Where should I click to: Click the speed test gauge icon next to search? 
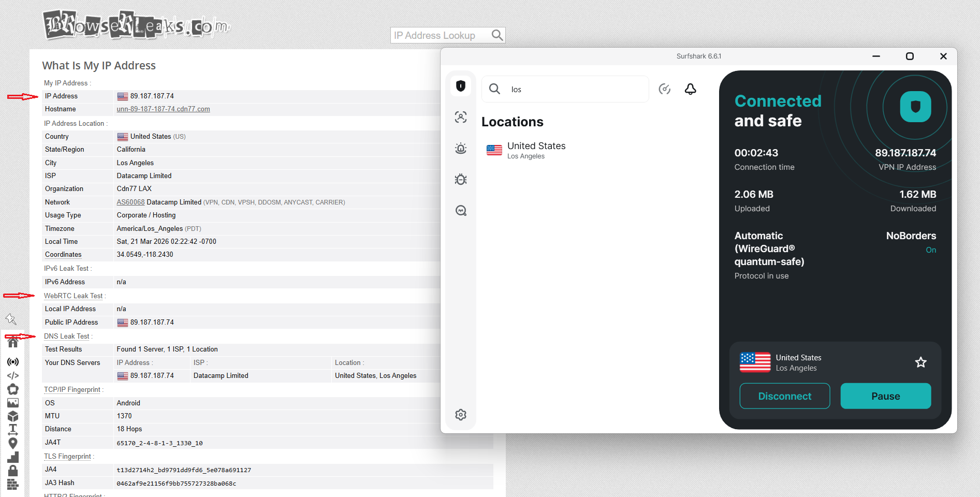click(665, 89)
